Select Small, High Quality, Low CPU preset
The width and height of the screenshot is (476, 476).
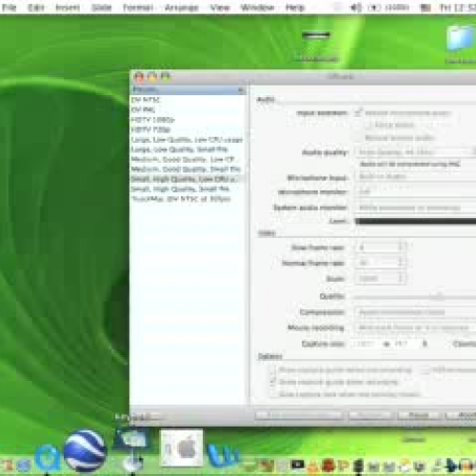(x=188, y=179)
